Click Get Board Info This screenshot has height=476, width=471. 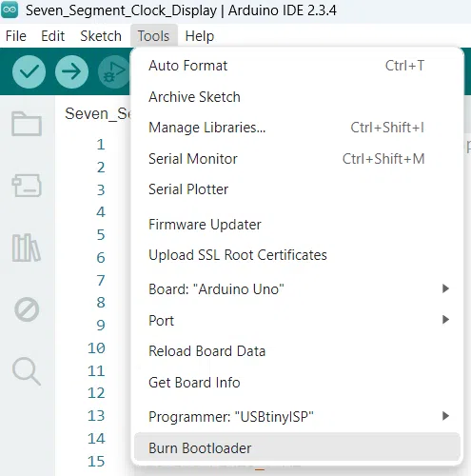297,383
